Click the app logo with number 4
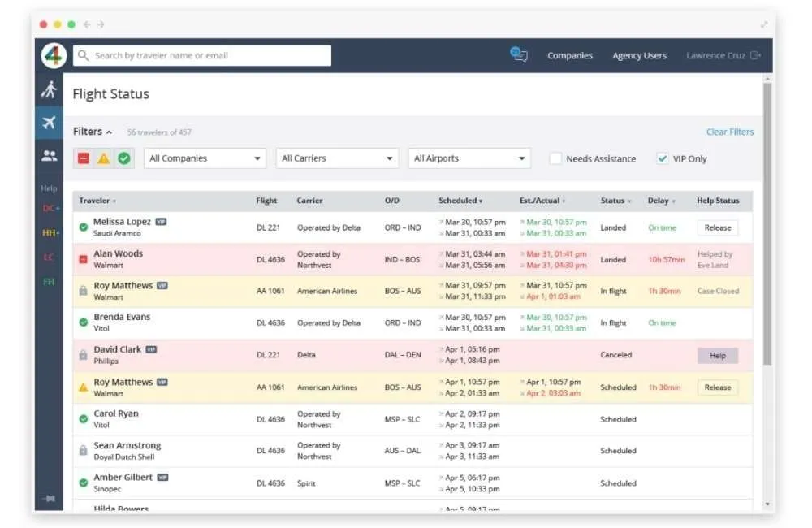The width and height of the screenshot is (812, 528). [54, 55]
